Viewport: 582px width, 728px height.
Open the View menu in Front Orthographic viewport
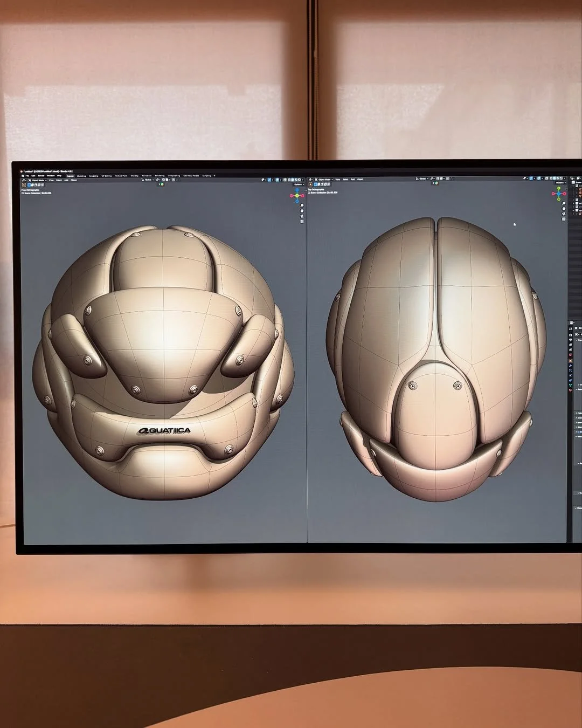51,180
